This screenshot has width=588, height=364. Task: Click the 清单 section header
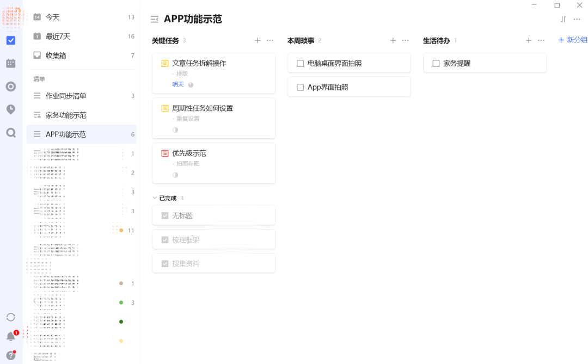click(x=39, y=79)
